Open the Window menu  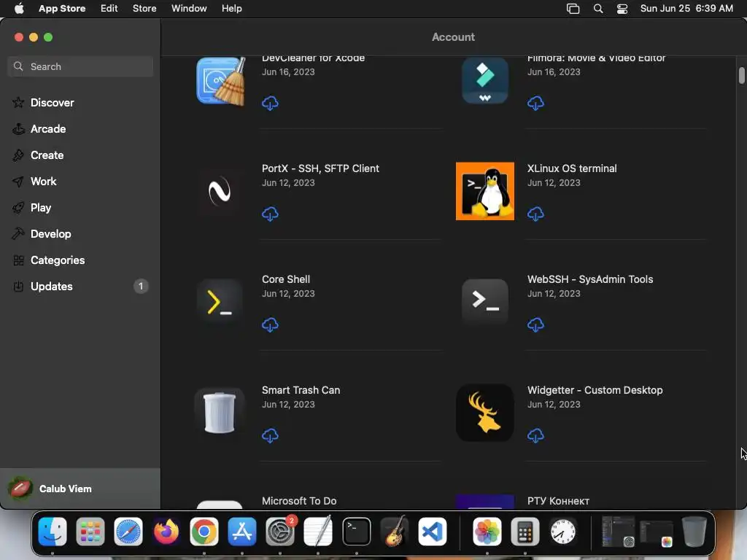click(189, 9)
